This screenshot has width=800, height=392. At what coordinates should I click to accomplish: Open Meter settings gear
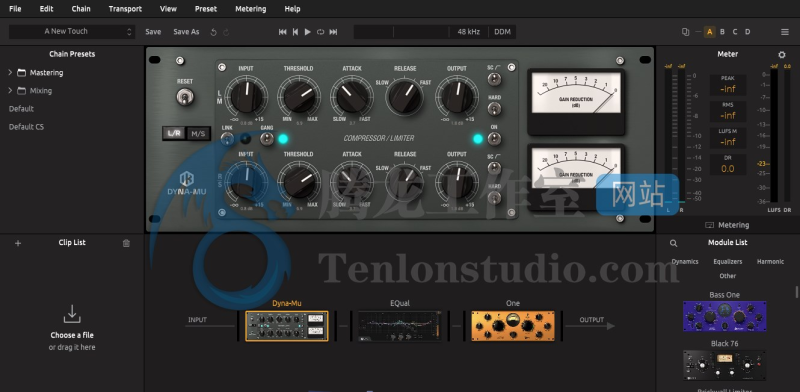coord(782,55)
